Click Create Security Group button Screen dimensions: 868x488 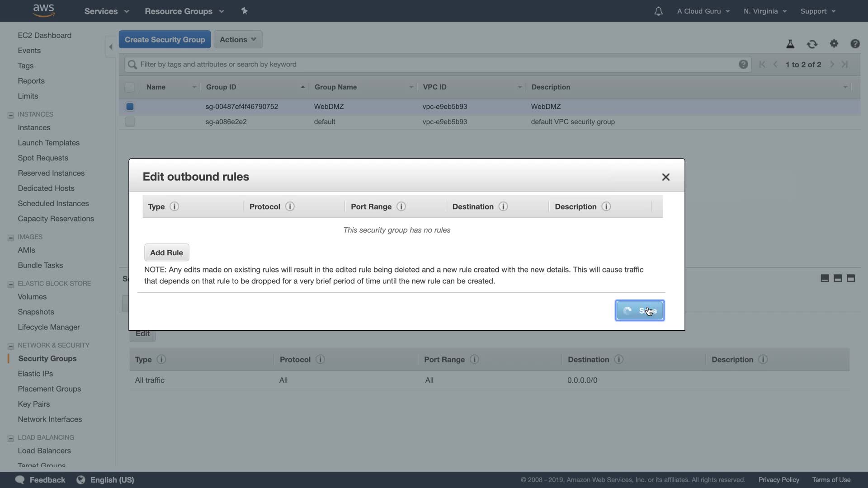[165, 40]
